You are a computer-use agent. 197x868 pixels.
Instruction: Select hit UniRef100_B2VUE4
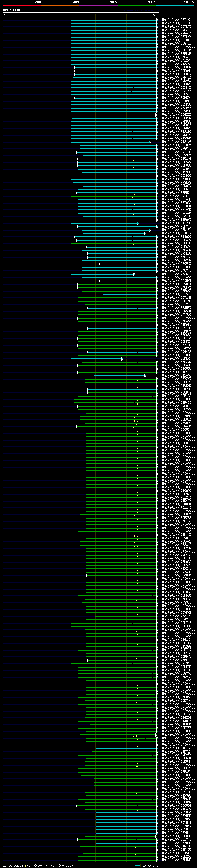click(x=177, y=284)
